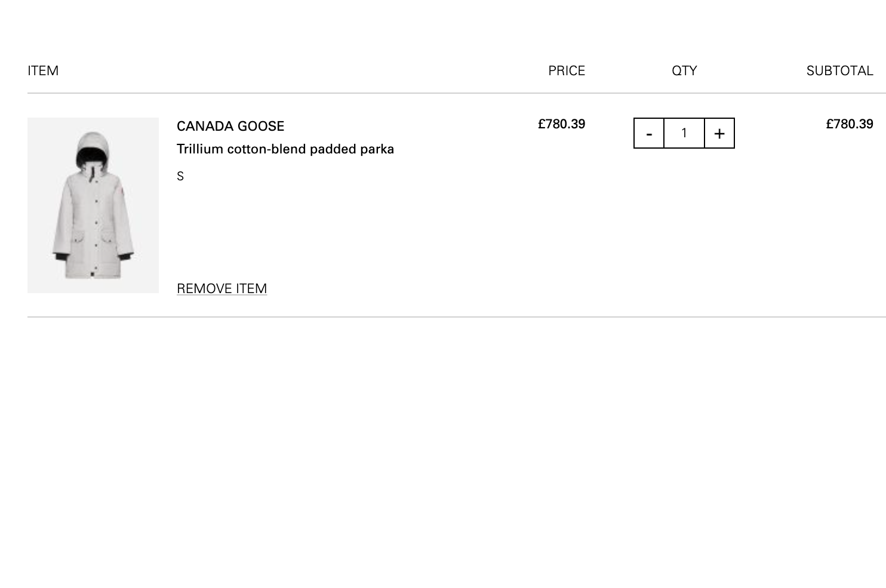
Task: Select the size S label
Action: [180, 176]
